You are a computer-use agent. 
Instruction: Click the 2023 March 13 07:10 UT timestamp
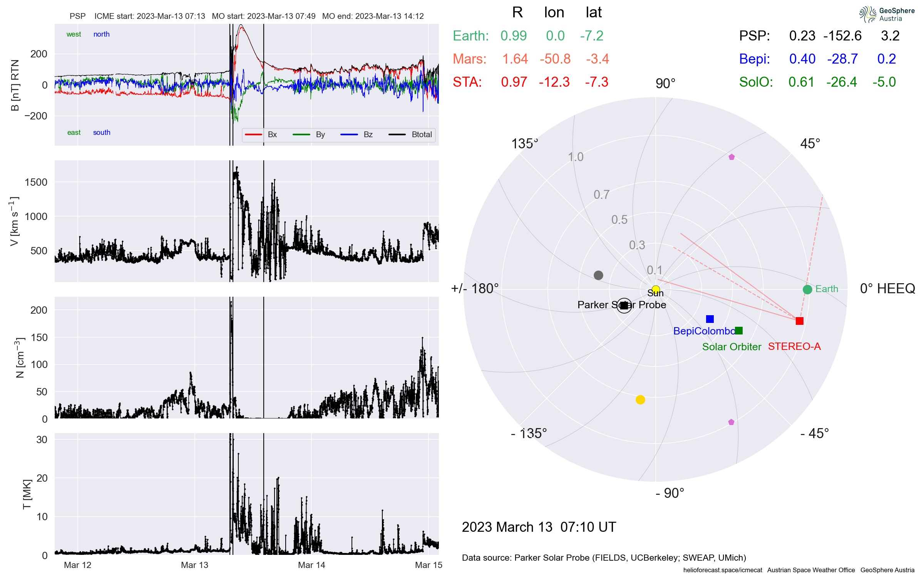pyautogui.click(x=539, y=527)
